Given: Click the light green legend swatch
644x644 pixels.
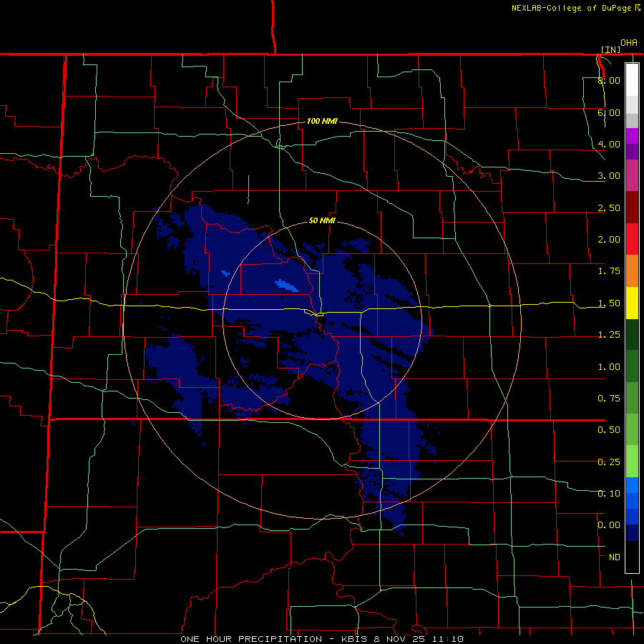Looking at the screenshot, I should coord(632,462).
